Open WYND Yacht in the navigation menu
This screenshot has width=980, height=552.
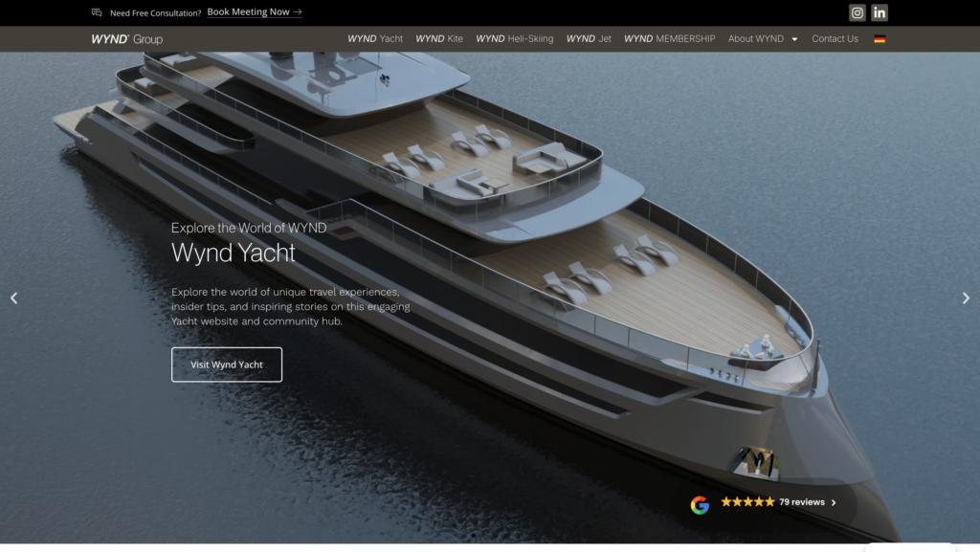pyautogui.click(x=375, y=39)
